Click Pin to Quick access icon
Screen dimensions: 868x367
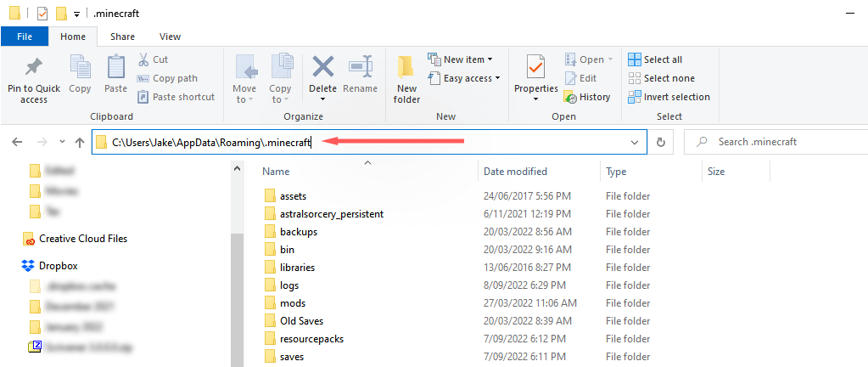[x=34, y=68]
